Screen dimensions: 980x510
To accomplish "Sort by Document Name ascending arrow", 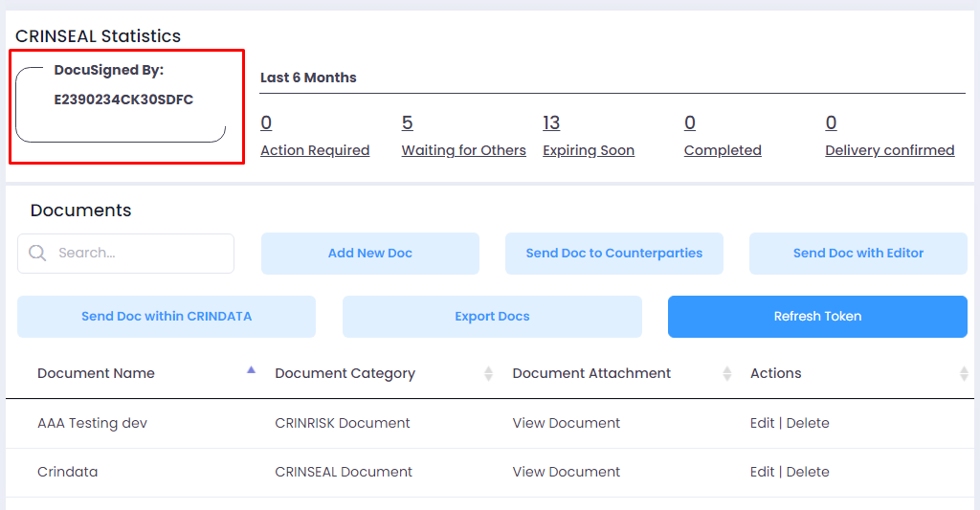I will coord(252,370).
